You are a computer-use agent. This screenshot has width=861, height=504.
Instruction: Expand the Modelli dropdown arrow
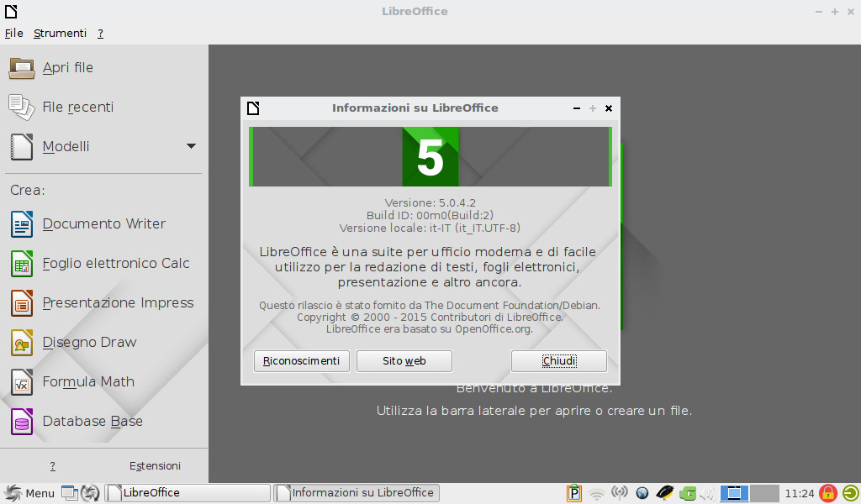click(x=191, y=146)
